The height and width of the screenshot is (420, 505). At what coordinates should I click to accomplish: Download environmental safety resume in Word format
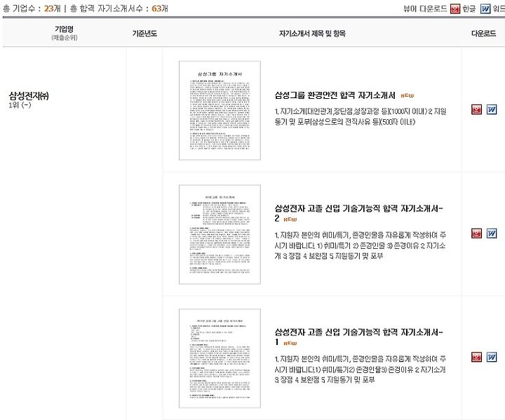pyautogui.click(x=492, y=109)
